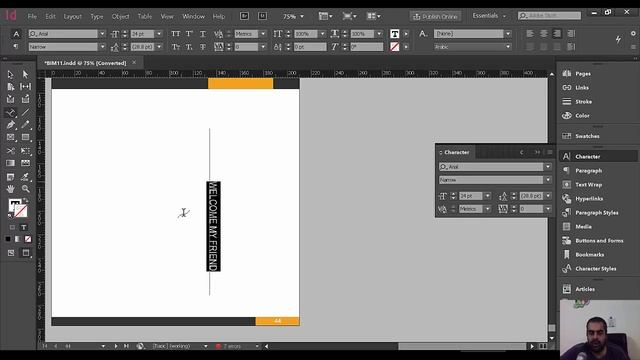Select the Gradient Swatch tool
The height and width of the screenshot is (360, 640).
10,163
